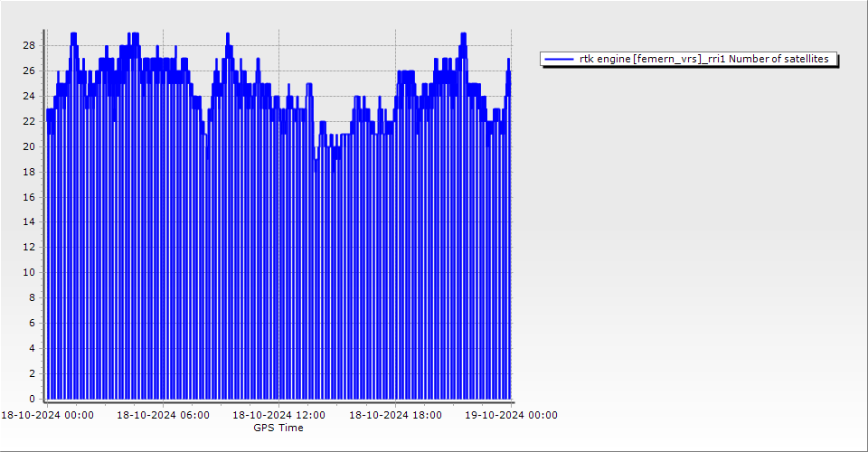Click the y-axis tick value 18
The image size is (868, 452).
coord(29,172)
